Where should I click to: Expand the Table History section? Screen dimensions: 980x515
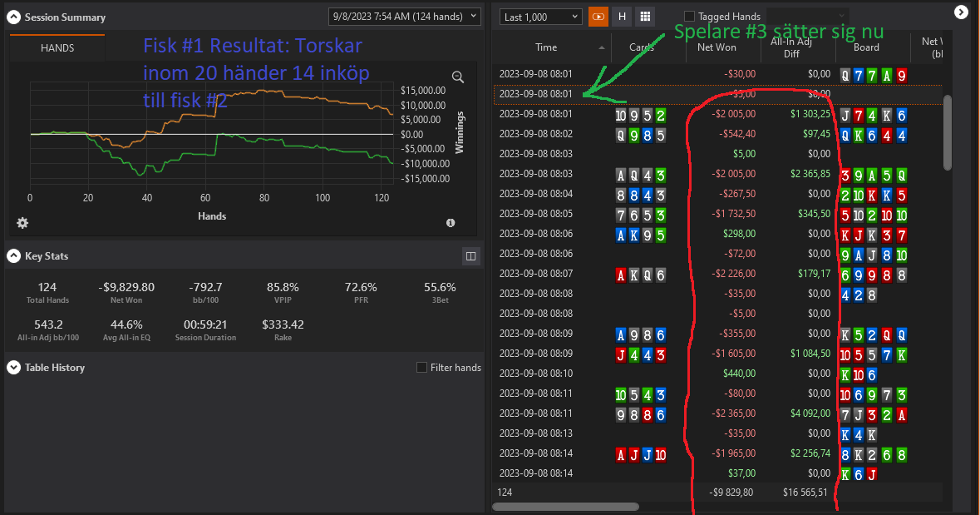[x=14, y=367]
